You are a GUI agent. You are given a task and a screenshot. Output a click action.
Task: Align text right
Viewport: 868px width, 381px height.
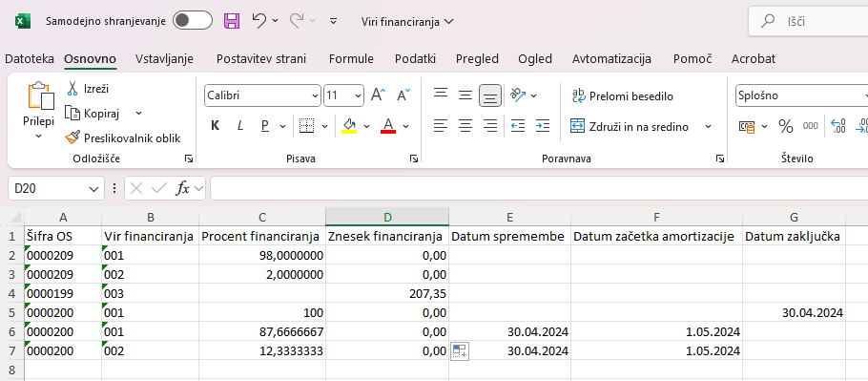click(x=490, y=126)
